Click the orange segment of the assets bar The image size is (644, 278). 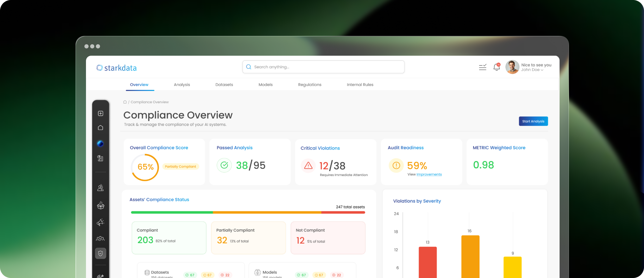tap(267, 212)
